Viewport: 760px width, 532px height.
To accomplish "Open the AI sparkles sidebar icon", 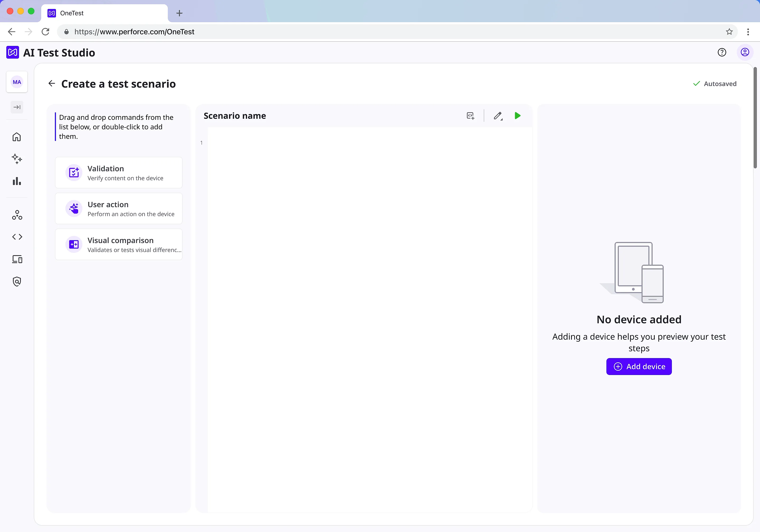I will tap(17, 159).
